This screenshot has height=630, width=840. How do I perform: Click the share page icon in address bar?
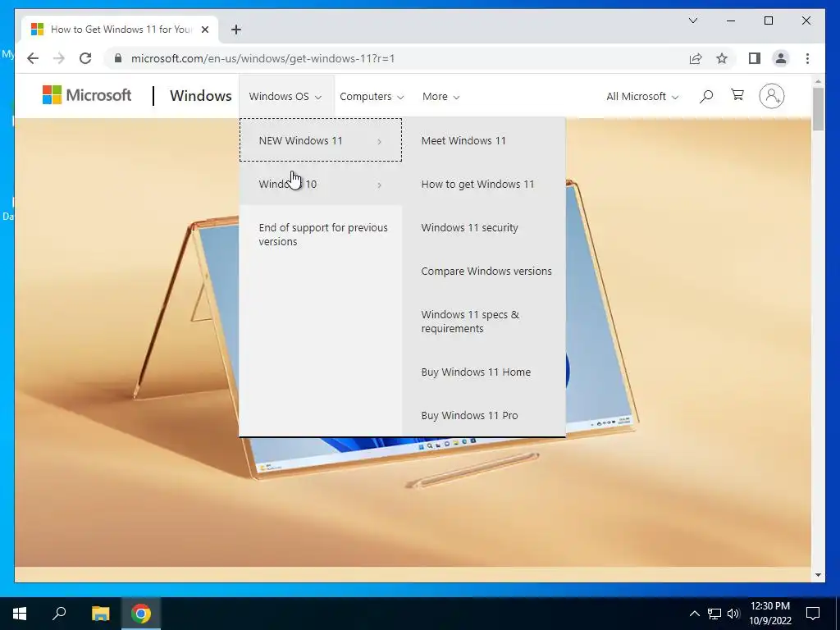click(x=696, y=58)
